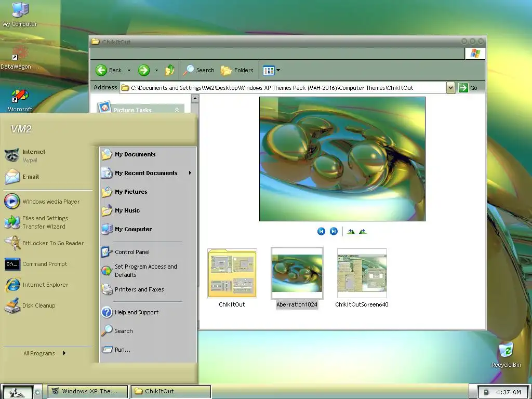
Task: Collapse the Picture Tasks panel
Action: coord(177,110)
